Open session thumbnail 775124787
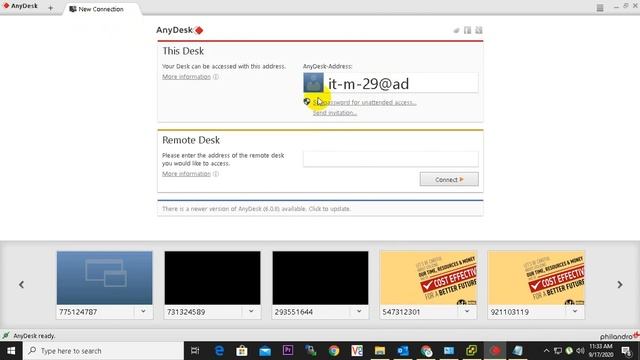The image size is (640, 360). [104, 278]
